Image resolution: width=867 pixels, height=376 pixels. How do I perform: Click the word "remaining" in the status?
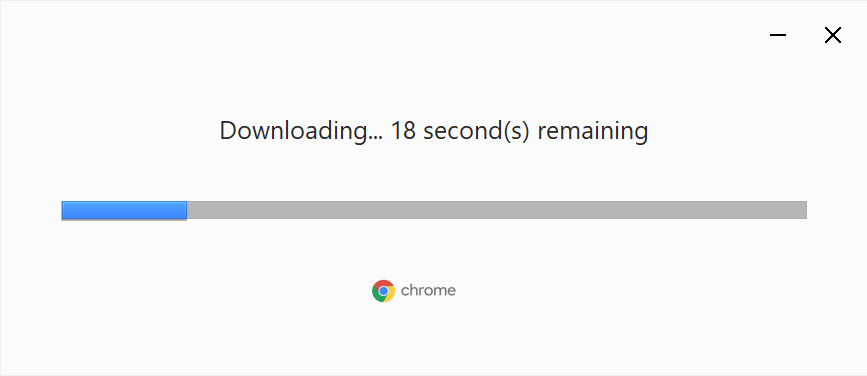[x=592, y=133]
